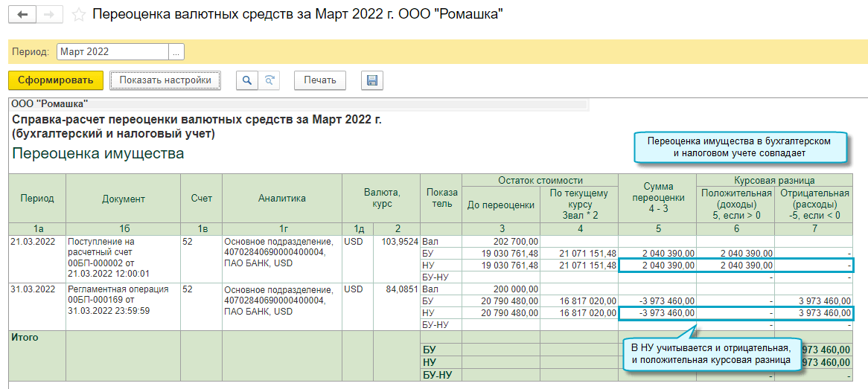868x389 pixels.
Task: Select НУ revaluation amount -3 973 460,00
Action: (x=657, y=314)
